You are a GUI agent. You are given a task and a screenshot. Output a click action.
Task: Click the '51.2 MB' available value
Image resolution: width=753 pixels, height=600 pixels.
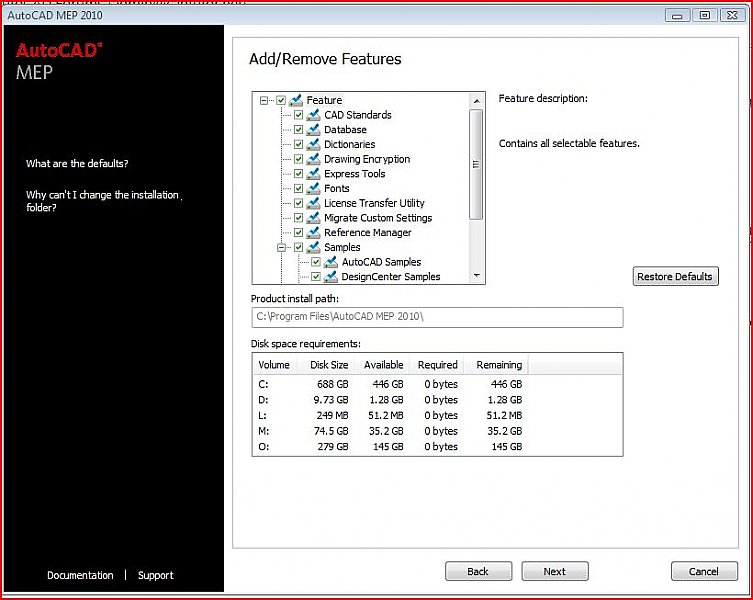pos(386,416)
